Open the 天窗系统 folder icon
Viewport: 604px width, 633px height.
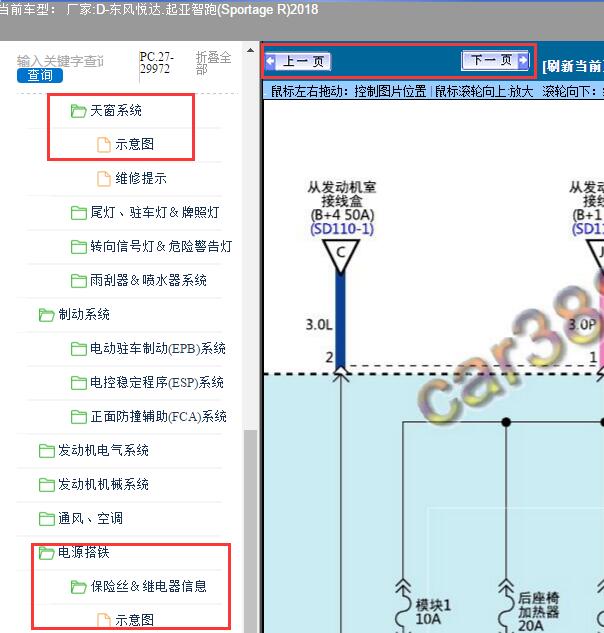tap(78, 111)
